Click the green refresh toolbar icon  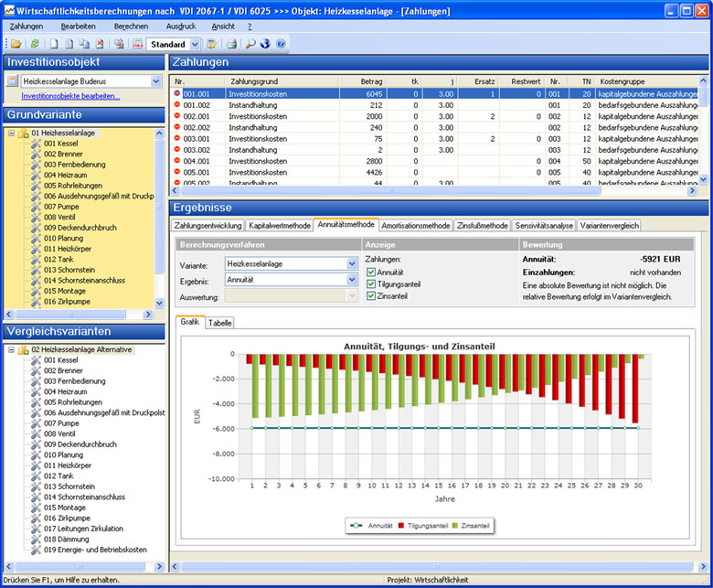pos(35,44)
